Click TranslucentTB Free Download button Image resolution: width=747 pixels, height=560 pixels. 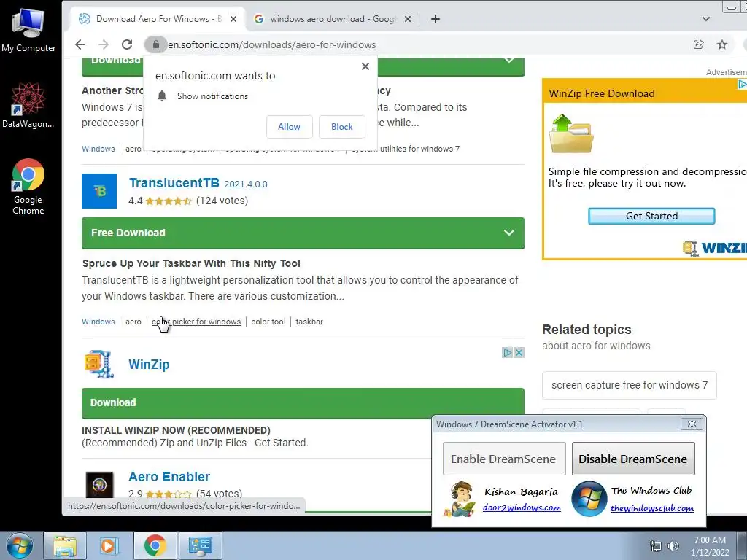[303, 233]
